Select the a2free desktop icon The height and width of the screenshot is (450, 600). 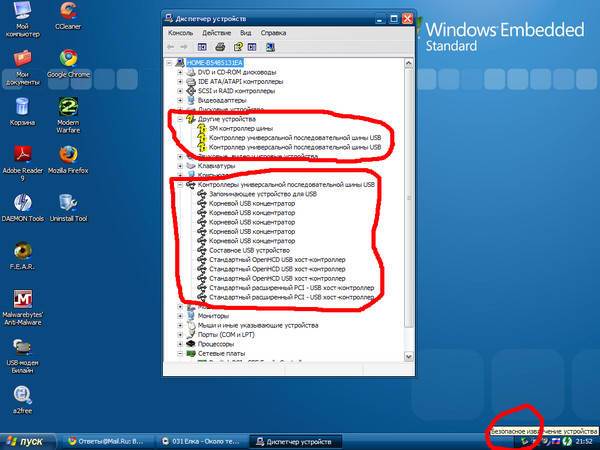pyautogui.click(x=23, y=400)
